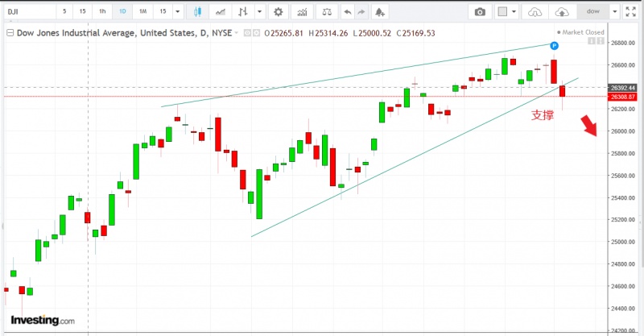Open the indicators panel

tap(302, 12)
